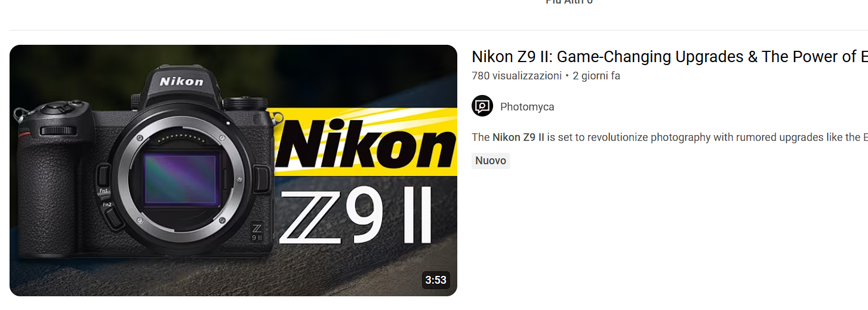
Task: Click the video description snippet text
Action: (x=670, y=137)
